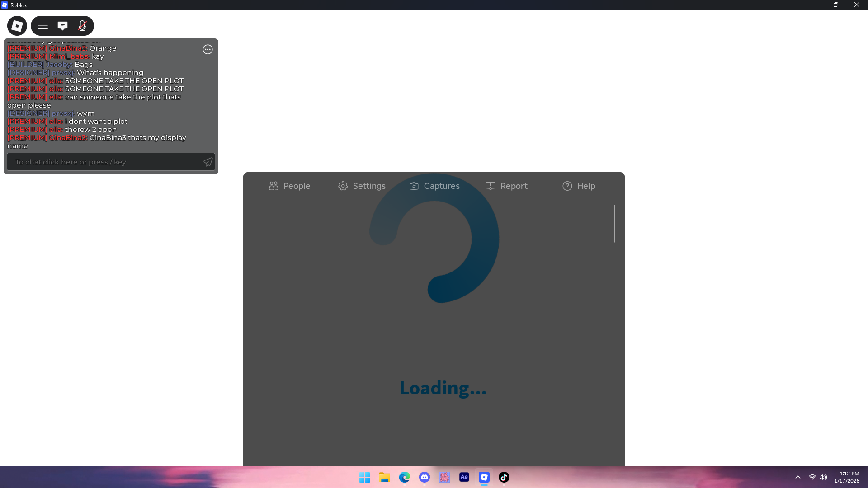Open the Settings tab
The height and width of the screenshot is (488, 868).
coord(362,186)
